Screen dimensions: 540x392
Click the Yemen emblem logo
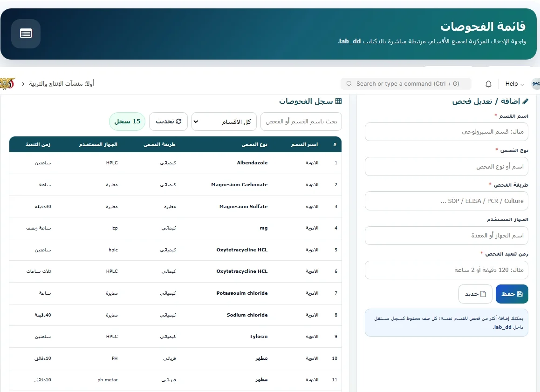click(x=7, y=84)
